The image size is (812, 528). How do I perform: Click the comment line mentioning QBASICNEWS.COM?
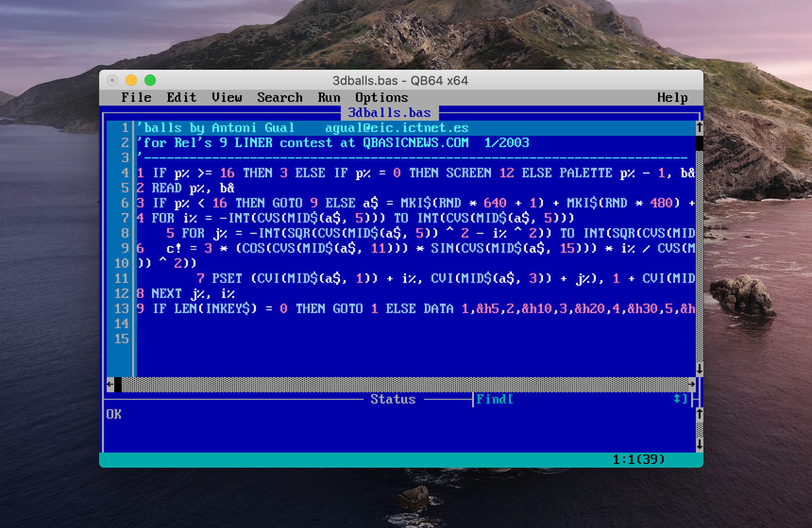tap(333, 143)
